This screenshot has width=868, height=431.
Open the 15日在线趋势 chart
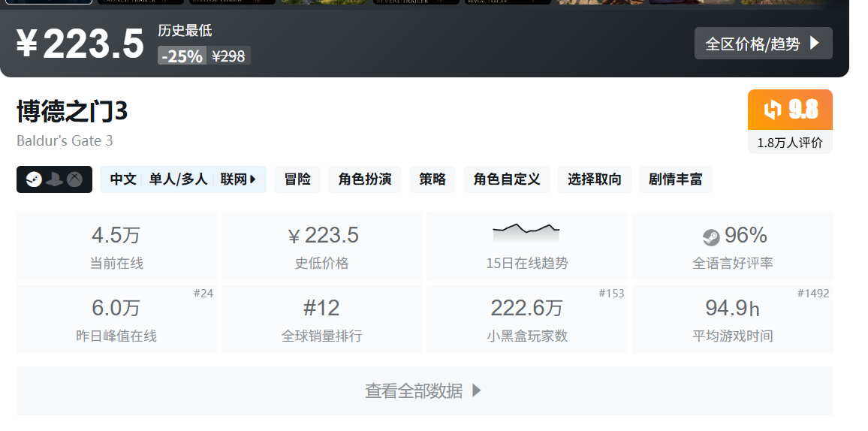pyautogui.click(x=527, y=246)
